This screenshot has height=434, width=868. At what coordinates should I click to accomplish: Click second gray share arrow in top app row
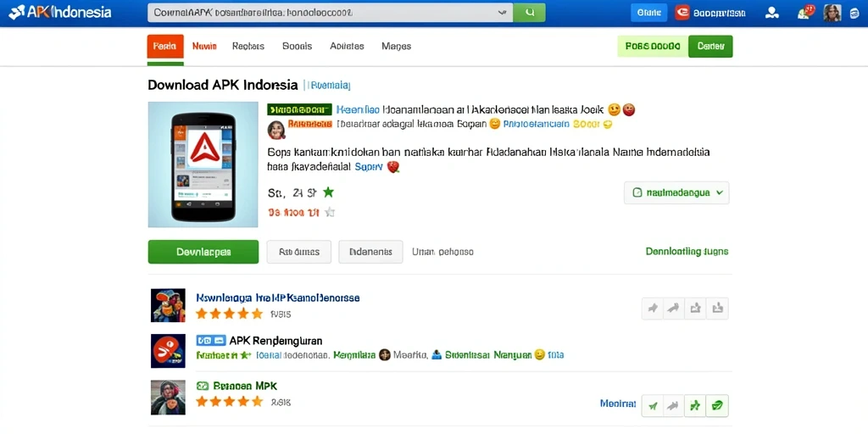[674, 309]
